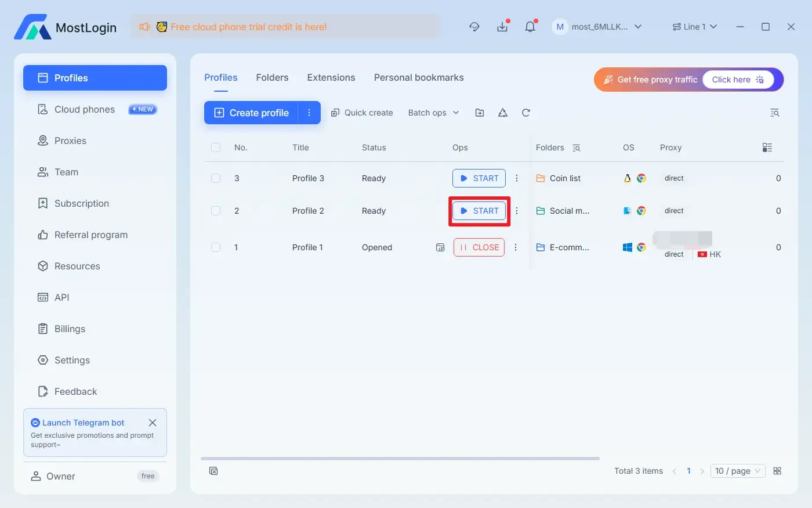Viewport: 812px width, 508px height.
Task: Expand the Batch ops dropdown
Action: [x=433, y=112]
